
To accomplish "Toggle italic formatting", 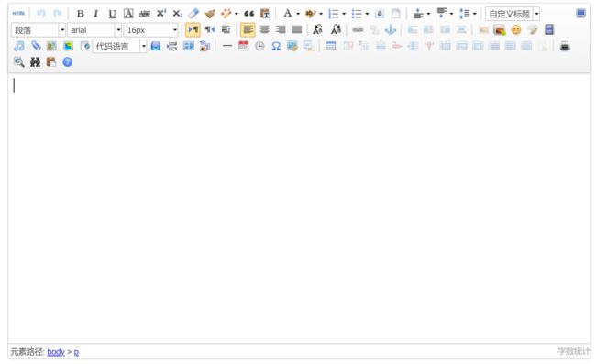I will [x=95, y=14].
